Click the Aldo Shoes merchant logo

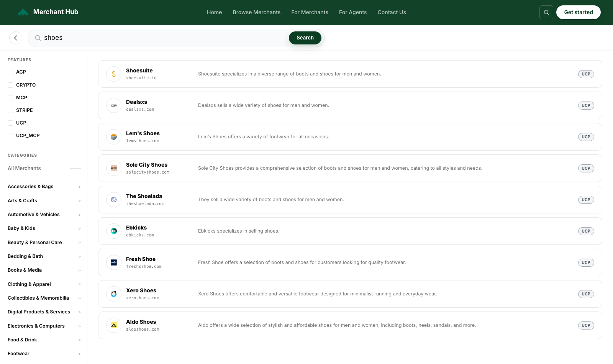click(x=114, y=325)
